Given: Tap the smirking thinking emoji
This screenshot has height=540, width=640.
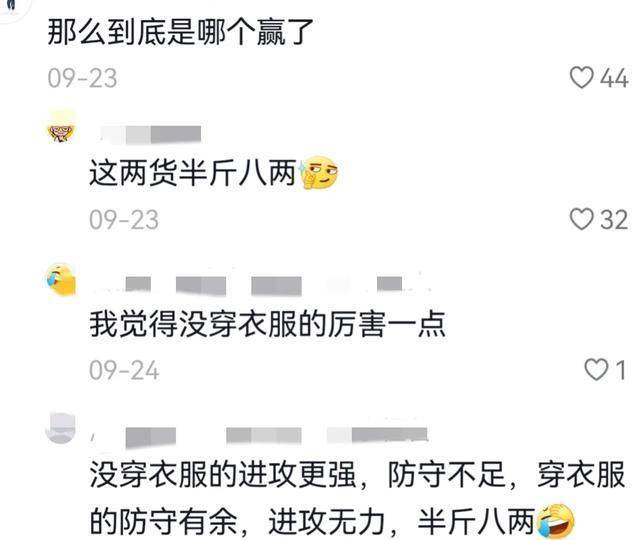Looking at the screenshot, I should pos(319,173).
